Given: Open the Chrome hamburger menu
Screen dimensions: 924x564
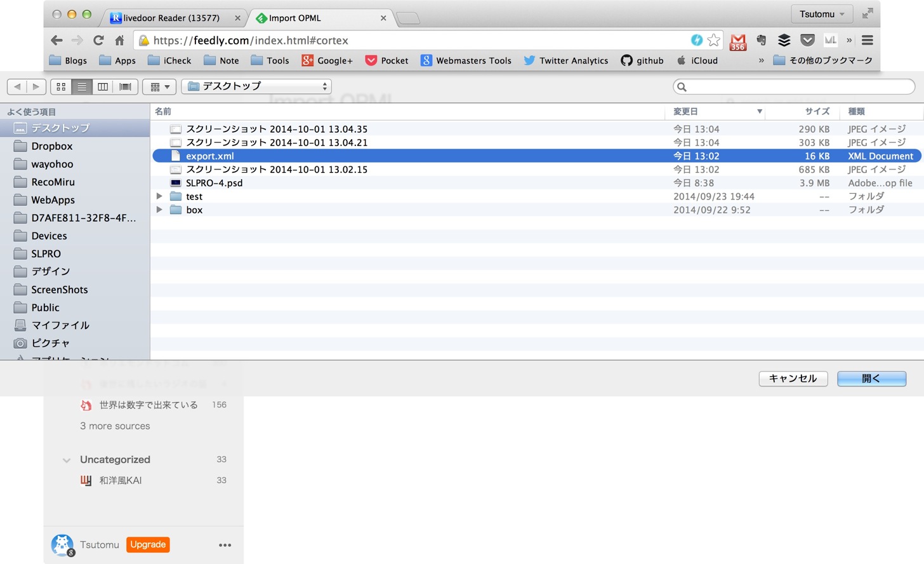Looking at the screenshot, I should tap(868, 40).
